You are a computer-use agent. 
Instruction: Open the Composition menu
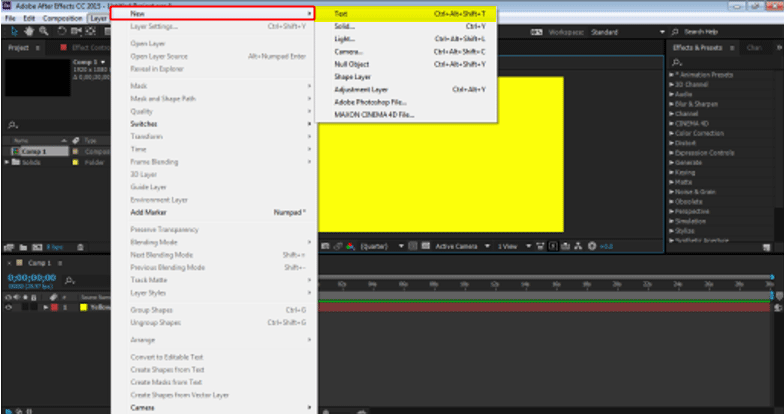tap(62, 18)
